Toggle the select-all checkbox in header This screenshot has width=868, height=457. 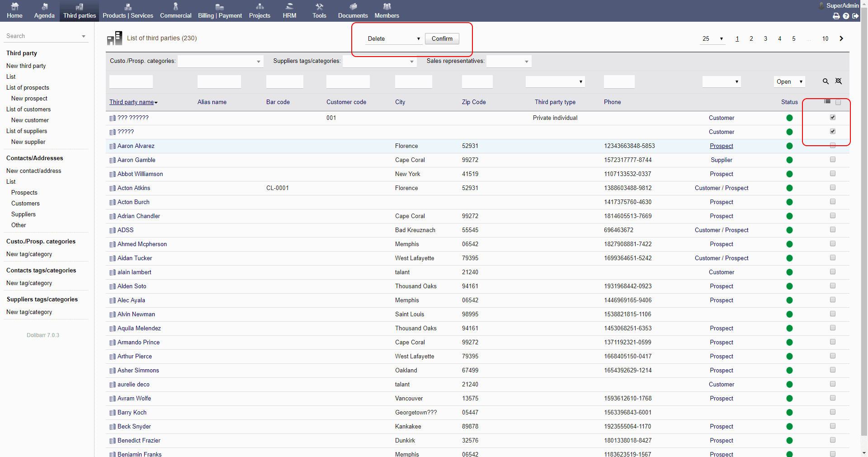[838, 102]
